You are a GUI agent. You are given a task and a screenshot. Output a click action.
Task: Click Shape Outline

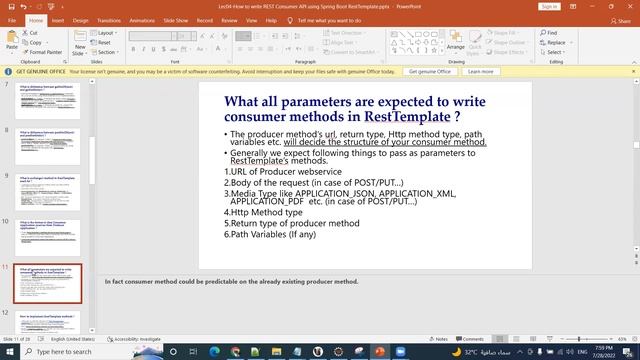click(x=507, y=42)
